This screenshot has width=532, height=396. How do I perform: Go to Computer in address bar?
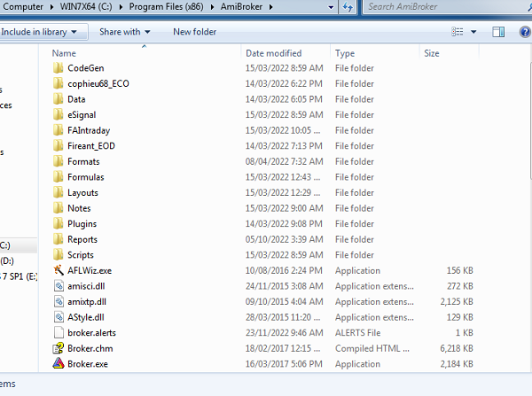coord(23,7)
